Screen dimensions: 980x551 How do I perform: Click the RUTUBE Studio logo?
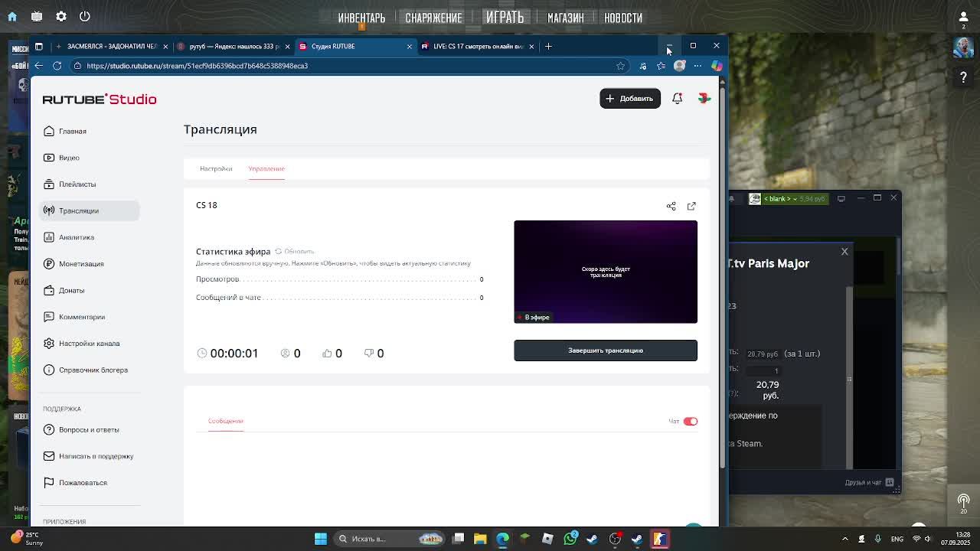click(100, 99)
